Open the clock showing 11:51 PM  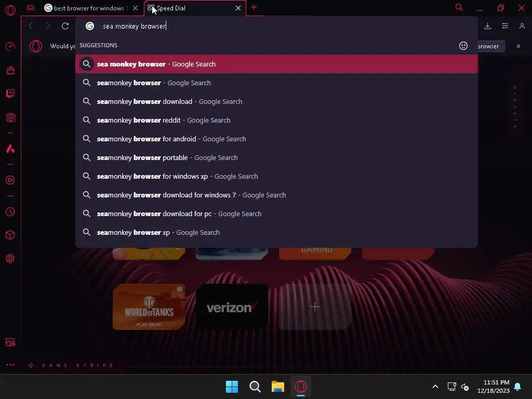[494, 387]
